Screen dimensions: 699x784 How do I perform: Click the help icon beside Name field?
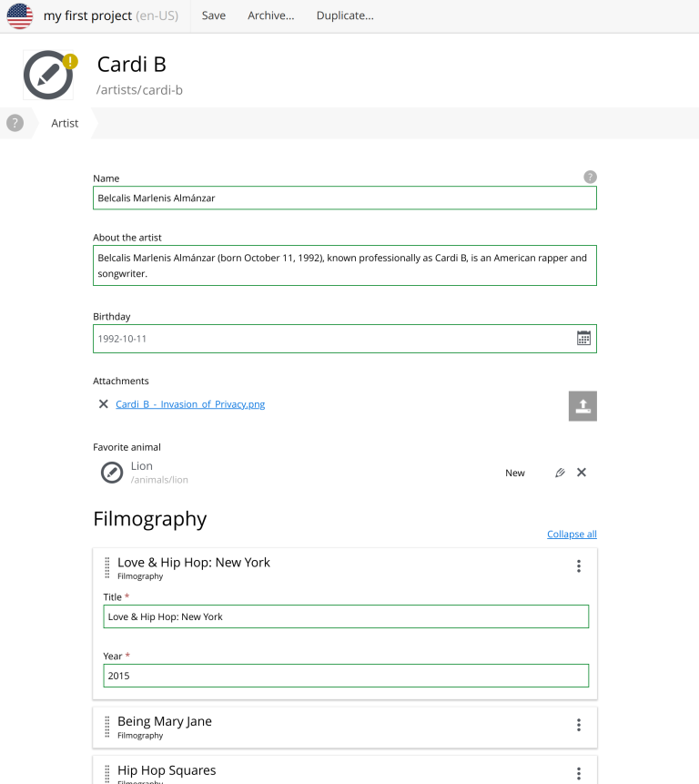coord(590,177)
